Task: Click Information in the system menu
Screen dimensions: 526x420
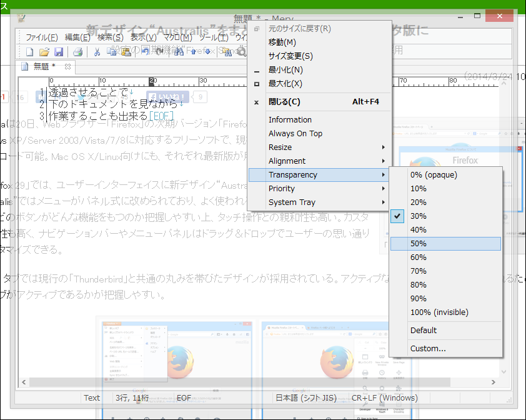Action: [320, 120]
